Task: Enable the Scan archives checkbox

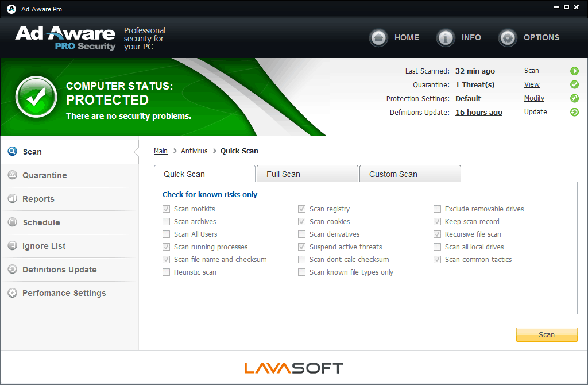Action: 166,222
